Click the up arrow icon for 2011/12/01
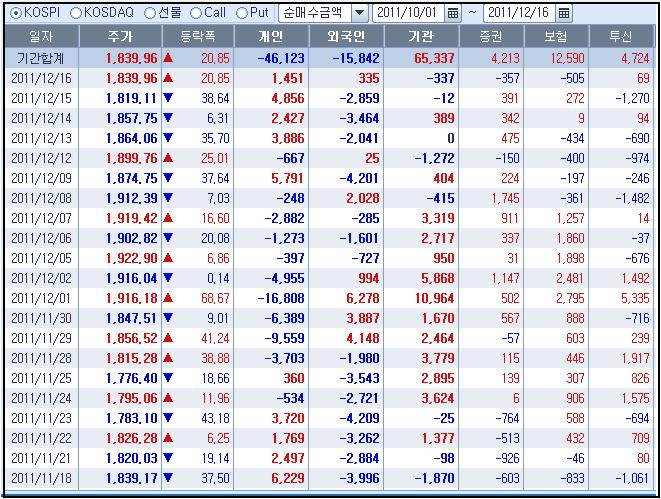 168,298
